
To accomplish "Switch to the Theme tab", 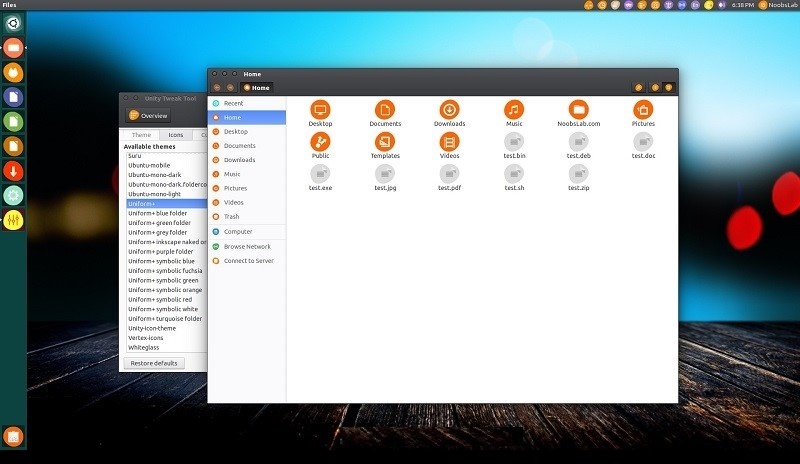I will tap(141, 135).
